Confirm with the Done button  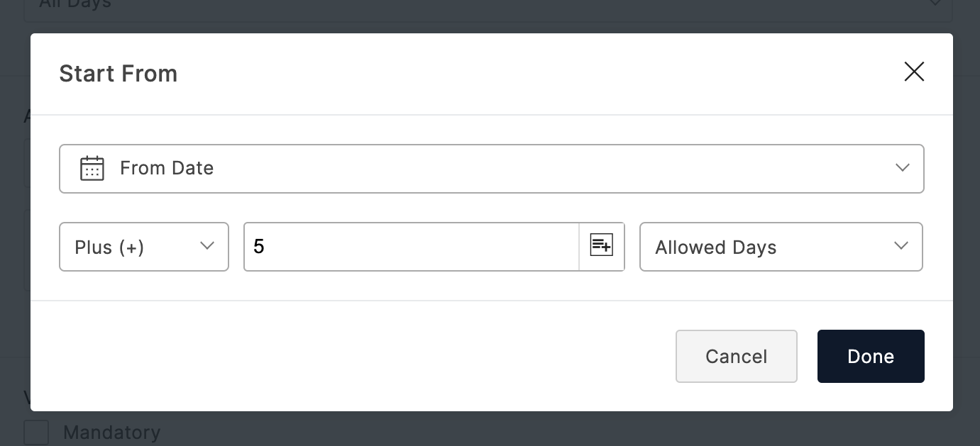871,356
